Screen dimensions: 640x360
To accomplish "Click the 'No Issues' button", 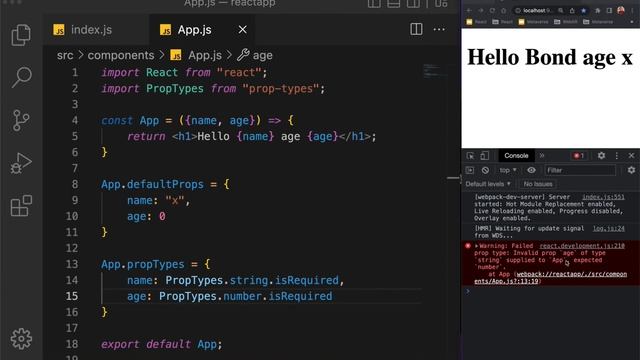I will 538,184.
